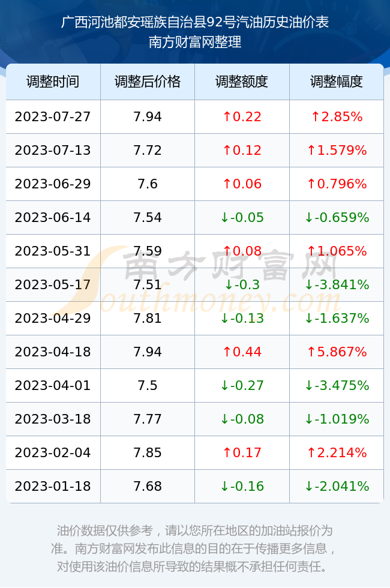Click the 调整后价格 column header

click(x=148, y=82)
